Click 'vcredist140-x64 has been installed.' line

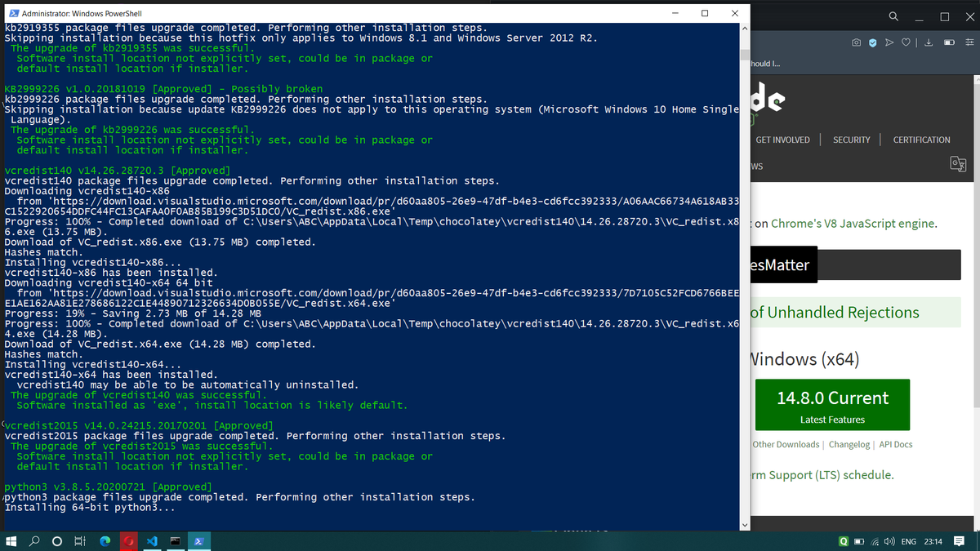[111, 375]
